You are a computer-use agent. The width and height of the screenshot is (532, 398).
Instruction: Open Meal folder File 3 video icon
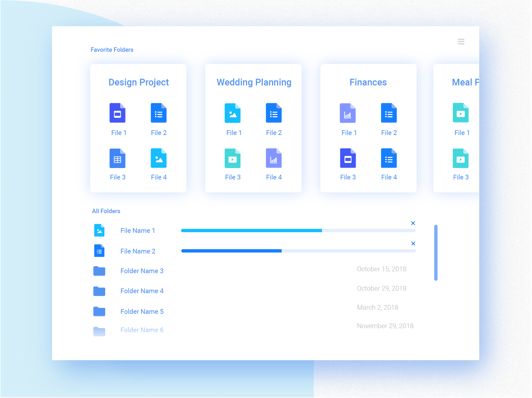click(460, 158)
